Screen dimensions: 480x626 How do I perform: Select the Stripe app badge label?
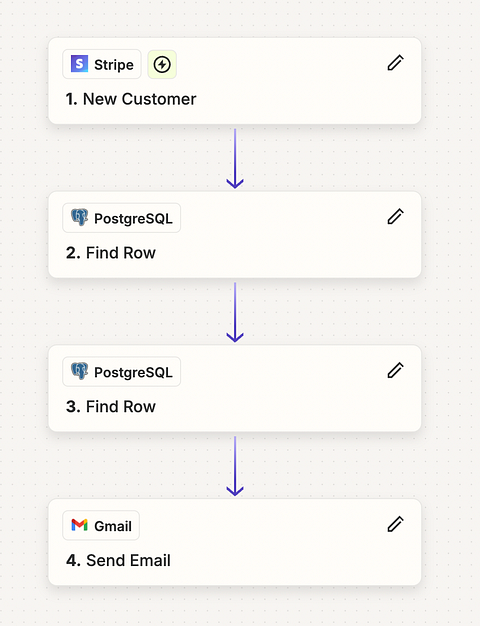(x=102, y=64)
